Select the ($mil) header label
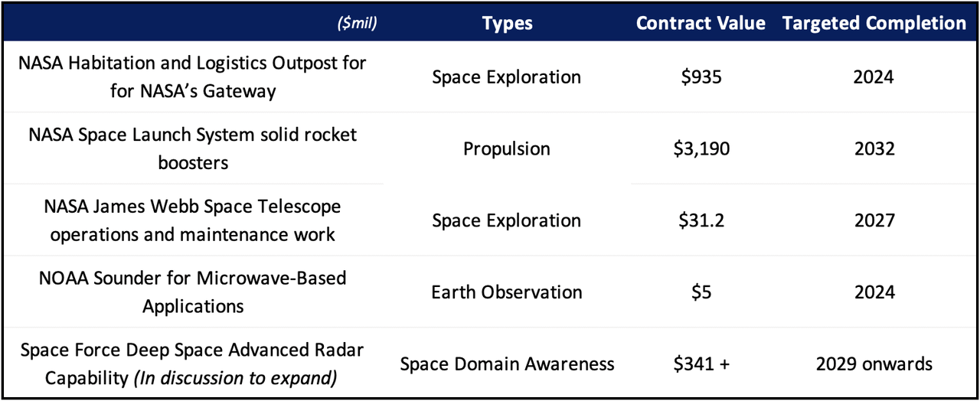 [x=357, y=24]
